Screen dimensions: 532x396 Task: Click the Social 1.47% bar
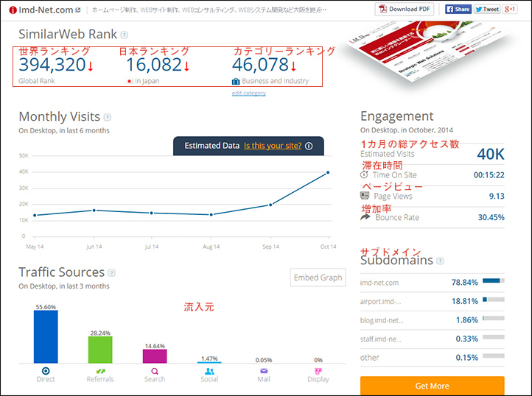(209, 362)
